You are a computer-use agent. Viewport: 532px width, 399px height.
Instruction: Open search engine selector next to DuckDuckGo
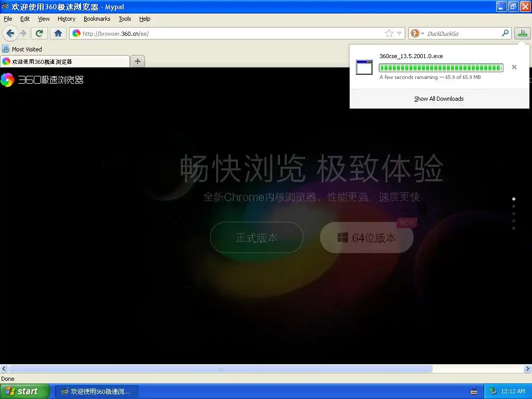(x=417, y=33)
